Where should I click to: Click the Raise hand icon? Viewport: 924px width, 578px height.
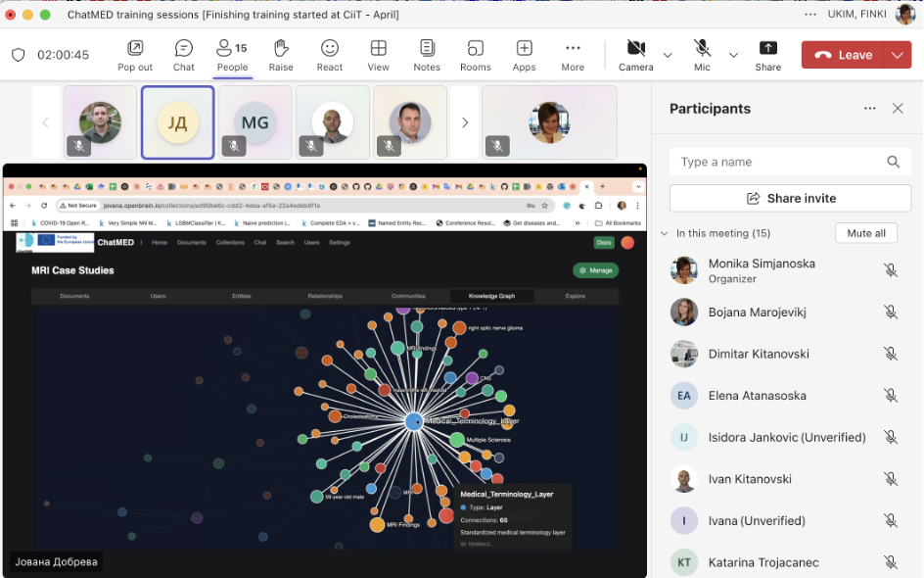(281, 55)
